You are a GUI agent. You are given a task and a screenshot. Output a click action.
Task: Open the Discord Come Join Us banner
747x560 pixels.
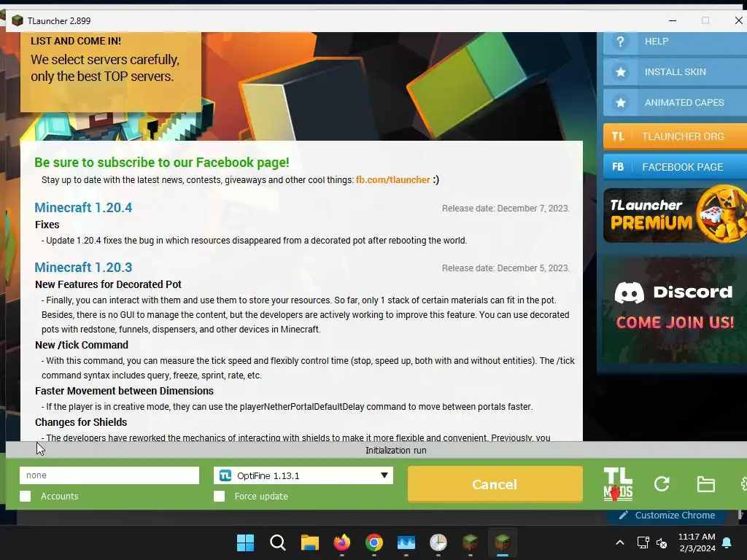point(675,309)
